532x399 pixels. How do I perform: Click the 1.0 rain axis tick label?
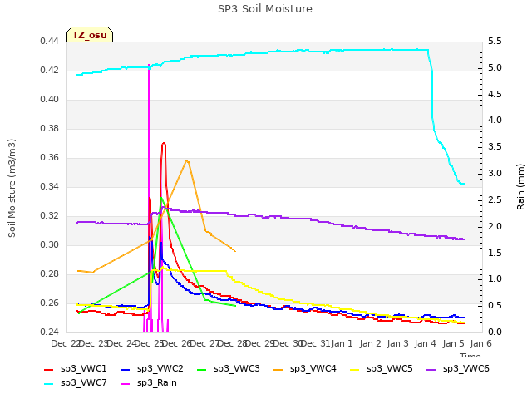click(495, 279)
